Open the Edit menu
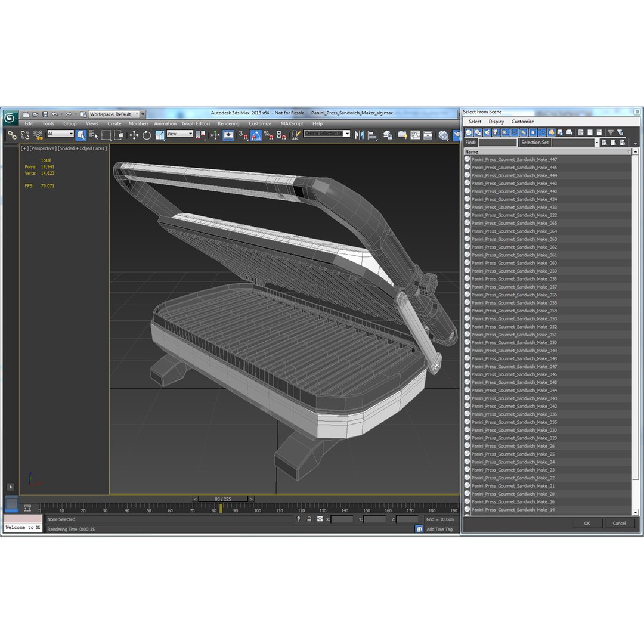Viewport: 644px width, 644px height. coord(29,123)
